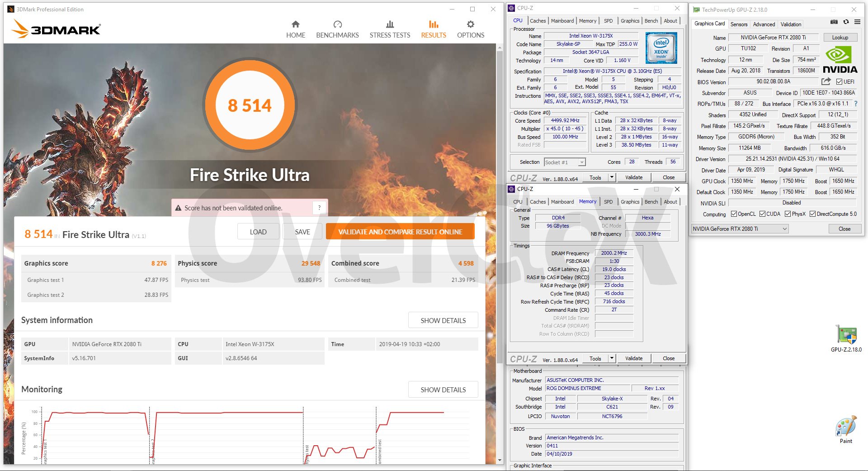Switch to About tab in Memory CPU-Z window

click(x=670, y=202)
